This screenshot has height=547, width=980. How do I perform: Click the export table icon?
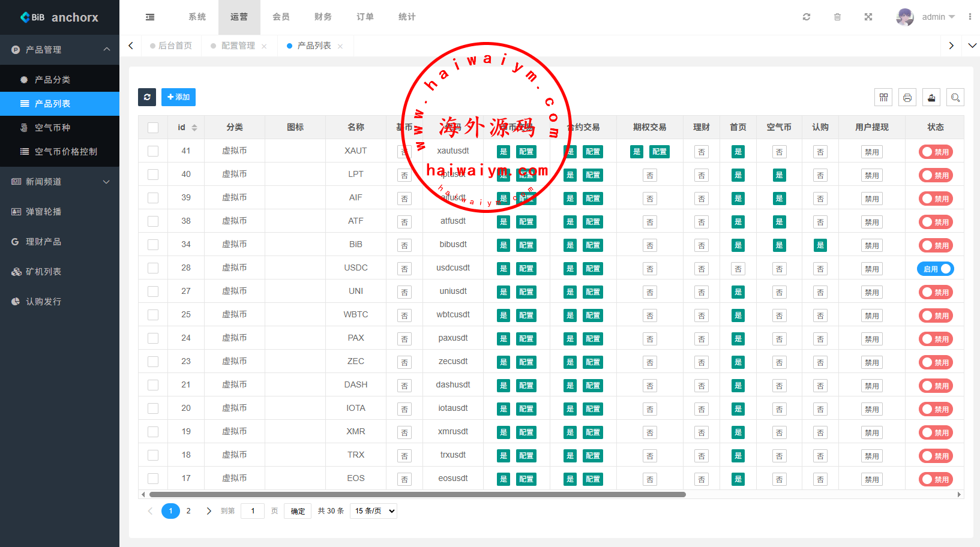point(931,97)
